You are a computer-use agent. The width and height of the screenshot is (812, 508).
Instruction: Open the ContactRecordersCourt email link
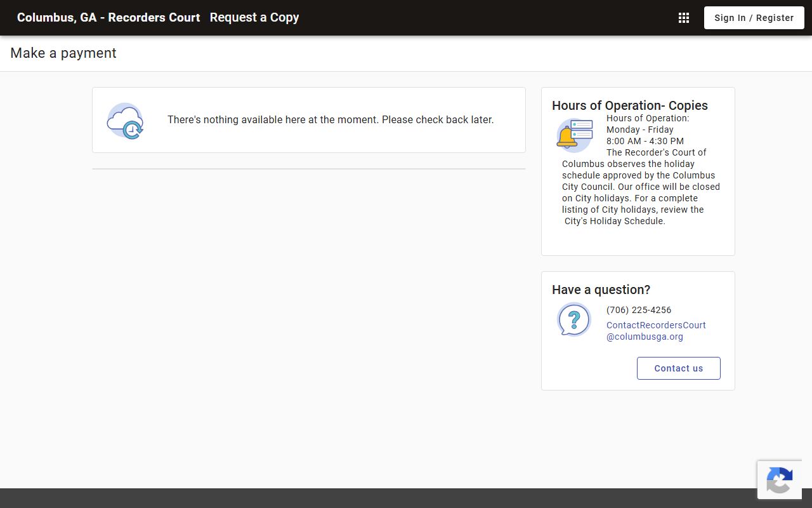coord(656,331)
